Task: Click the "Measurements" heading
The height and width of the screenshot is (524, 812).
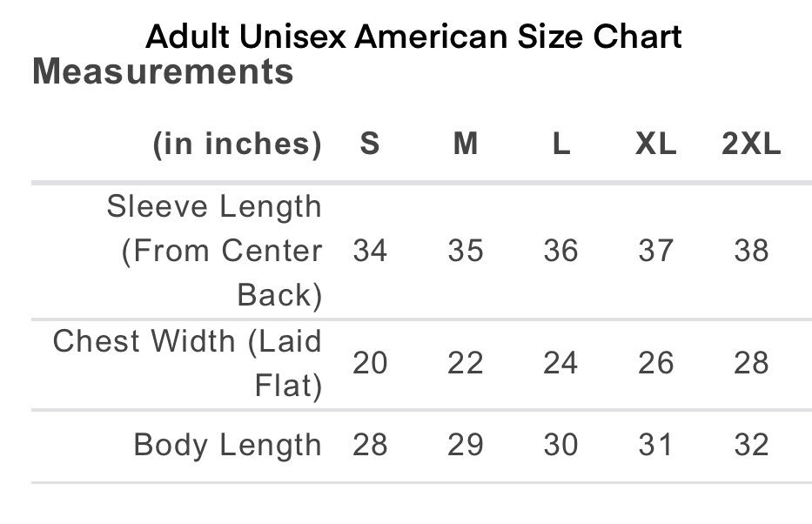Action: coord(163,72)
